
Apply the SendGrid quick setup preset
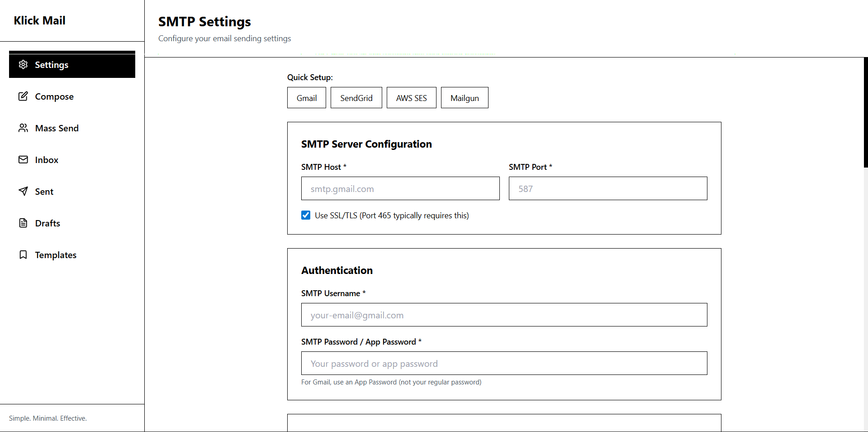pos(356,97)
